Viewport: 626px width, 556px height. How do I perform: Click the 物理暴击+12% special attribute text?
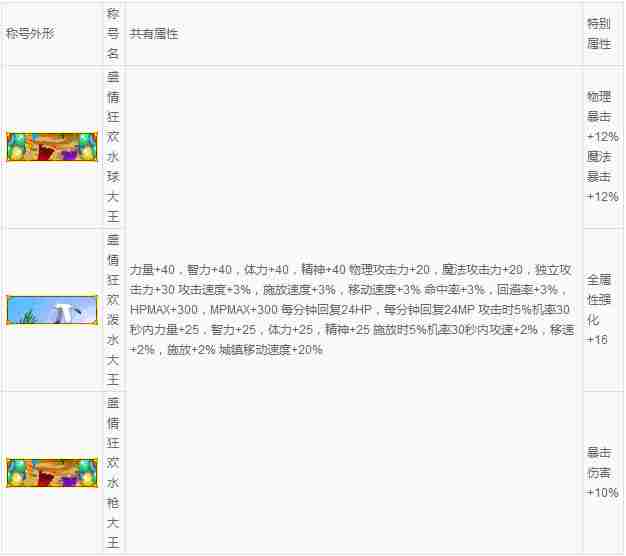[x=602, y=116]
